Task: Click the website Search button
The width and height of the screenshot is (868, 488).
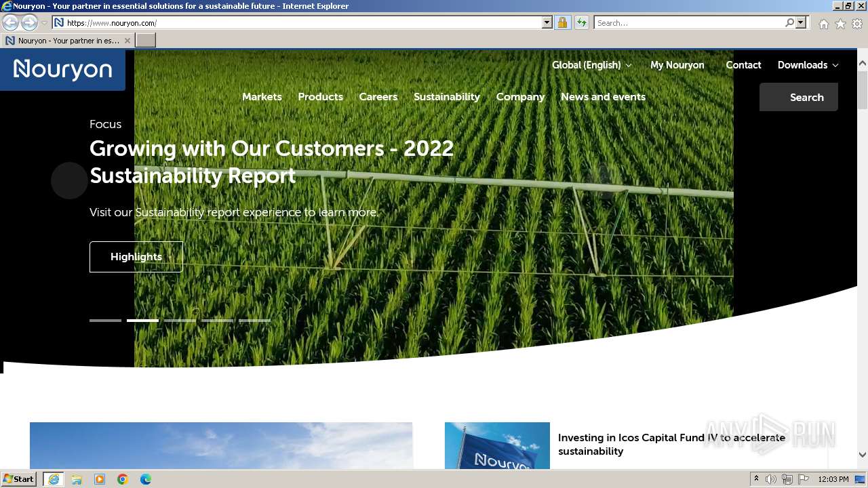Action: [799, 97]
